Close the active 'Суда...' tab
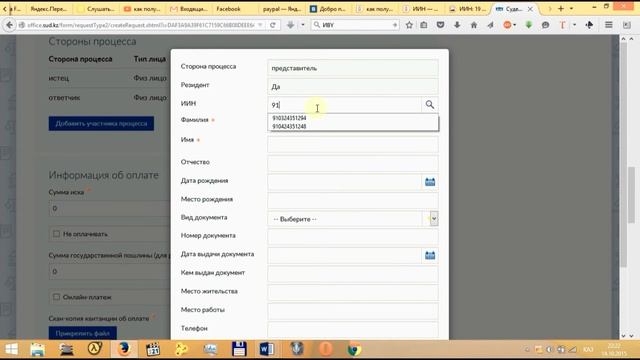 click(x=530, y=9)
